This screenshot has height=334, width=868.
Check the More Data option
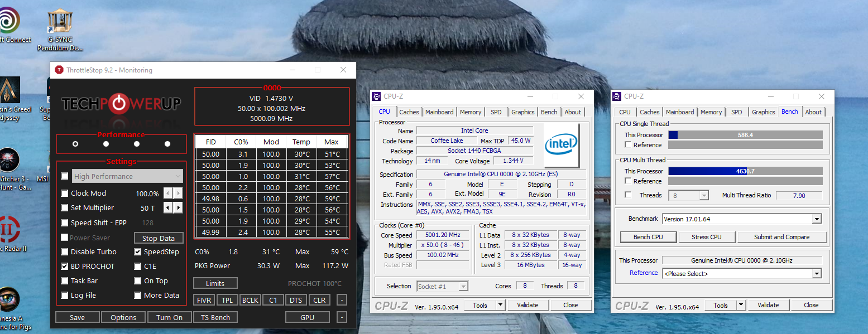tap(138, 296)
